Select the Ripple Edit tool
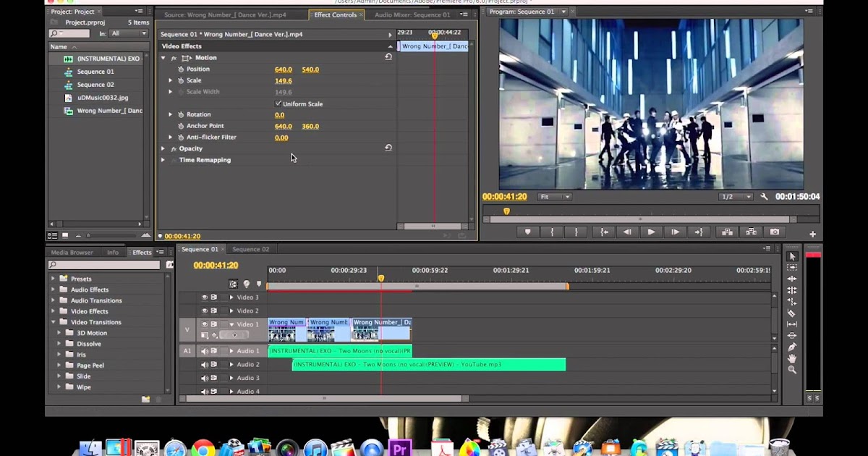The height and width of the screenshot is (456, 868). (x=792, y=279)
